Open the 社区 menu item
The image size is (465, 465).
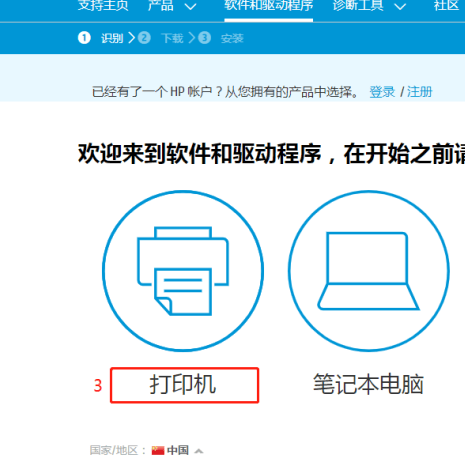click(446, 6)
